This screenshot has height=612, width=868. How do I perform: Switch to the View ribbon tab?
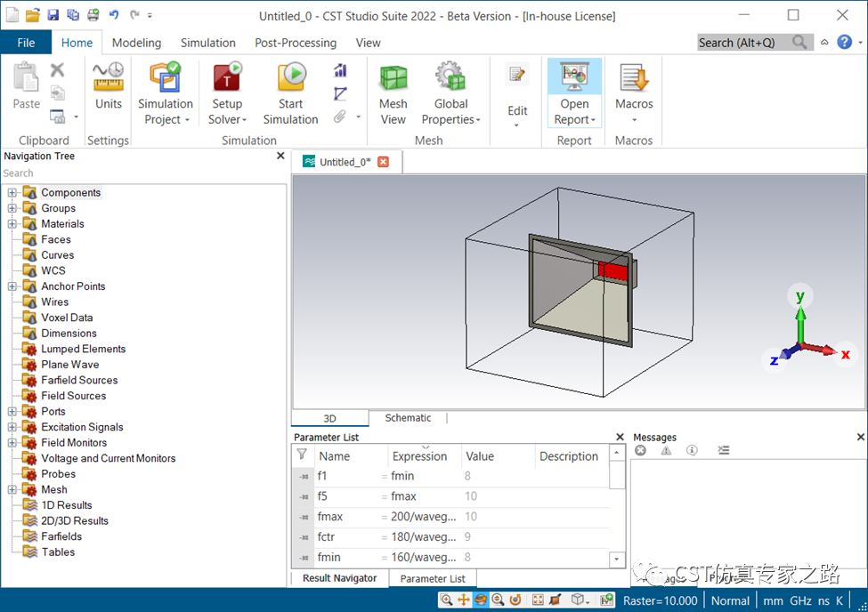(369, 43)
